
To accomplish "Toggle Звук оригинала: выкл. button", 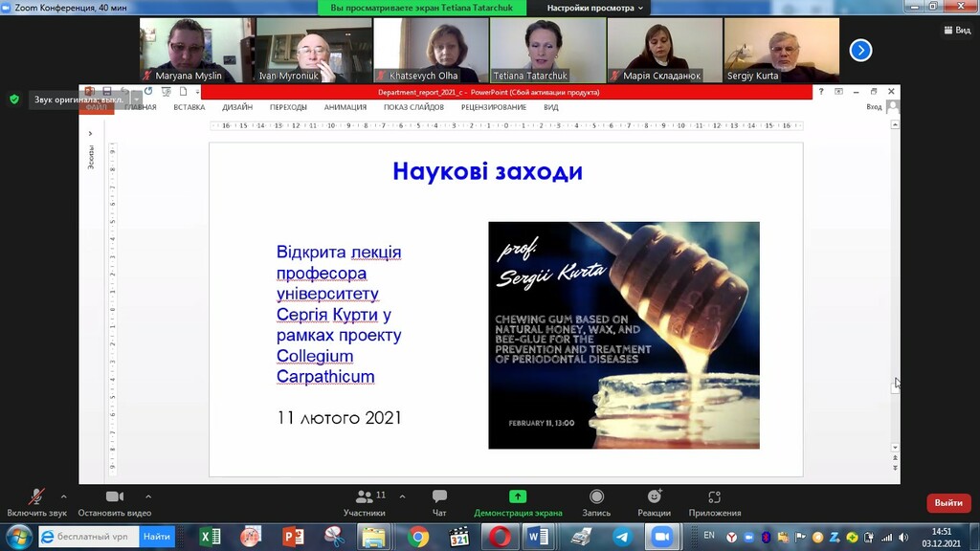I will pyautogui.click(x=78, y=99).
